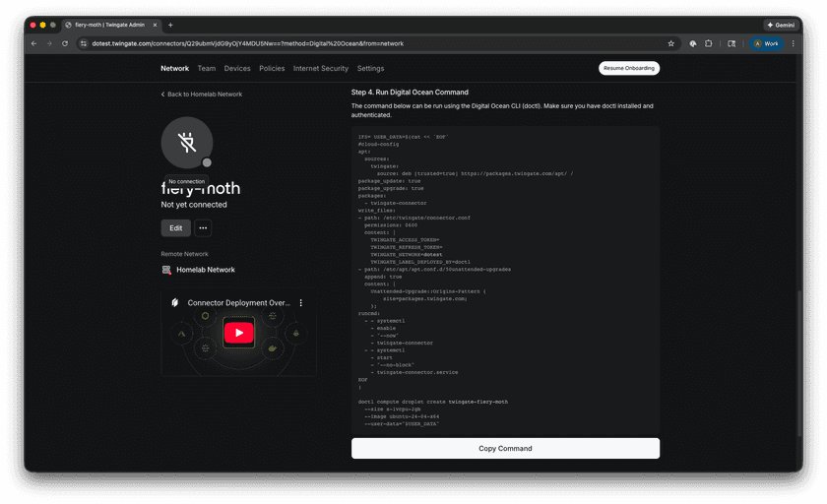This screenshot has width=827, height=504.
Task: Open the Chrome three-dot menu
Action: pos(793,43)
